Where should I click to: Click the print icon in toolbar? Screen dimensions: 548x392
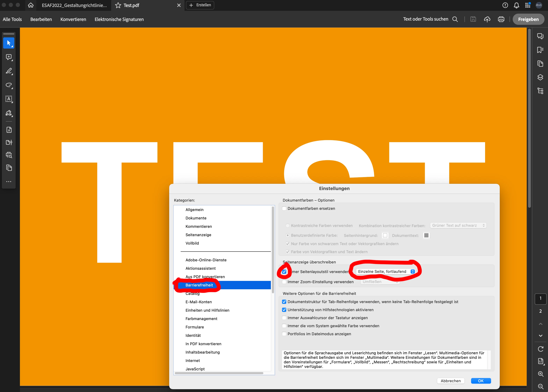click(501, 19)
